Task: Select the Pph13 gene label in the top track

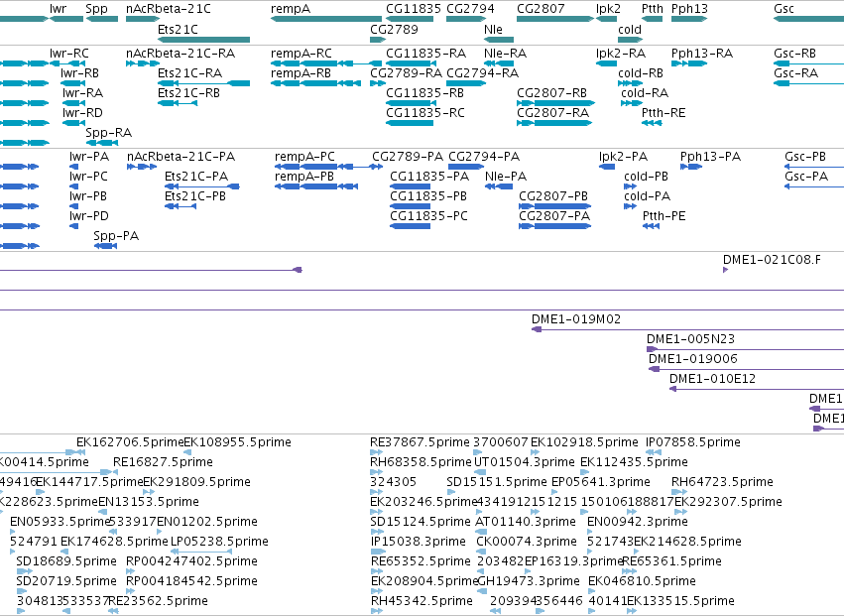Action: tap(689, 9)
